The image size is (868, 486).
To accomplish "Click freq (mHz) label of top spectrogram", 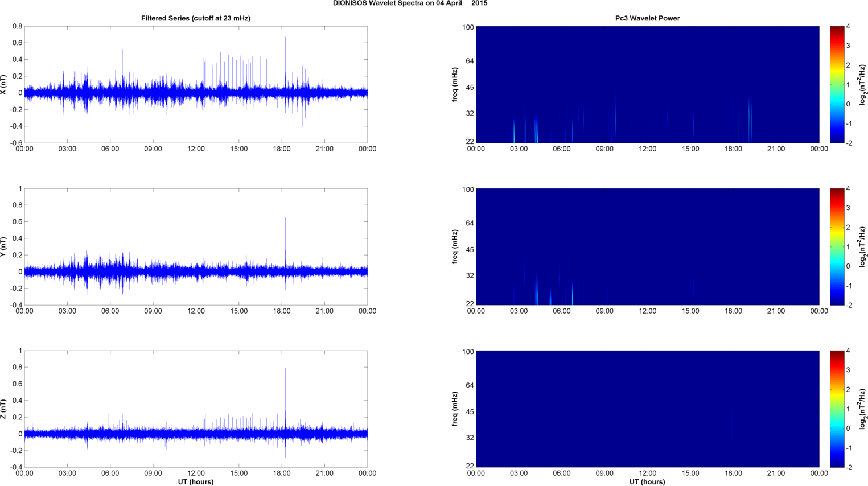I will click(x=455, y=84).
